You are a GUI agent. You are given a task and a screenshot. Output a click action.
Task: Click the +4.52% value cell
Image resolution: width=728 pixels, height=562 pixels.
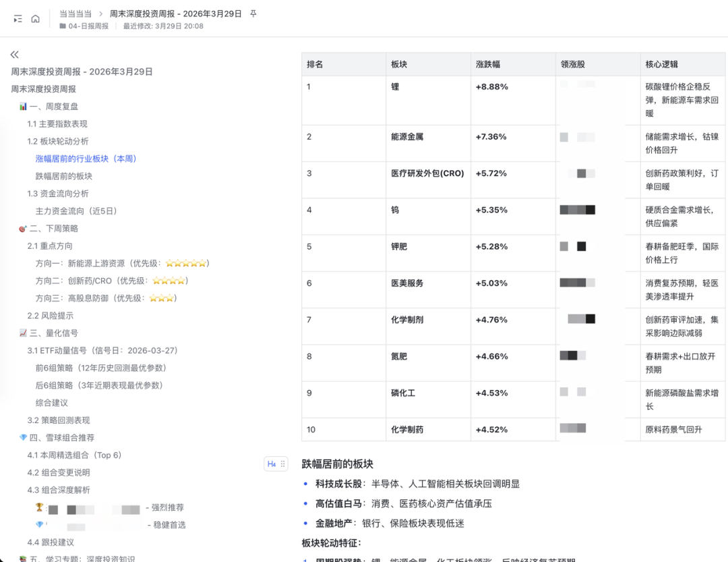(x=513, y=430)
